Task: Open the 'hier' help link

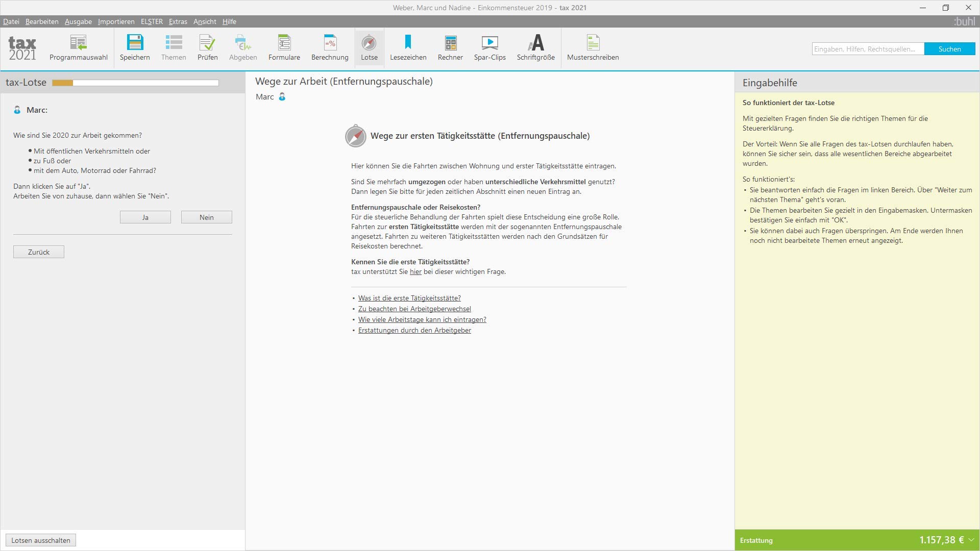Action: click(415, 272)
